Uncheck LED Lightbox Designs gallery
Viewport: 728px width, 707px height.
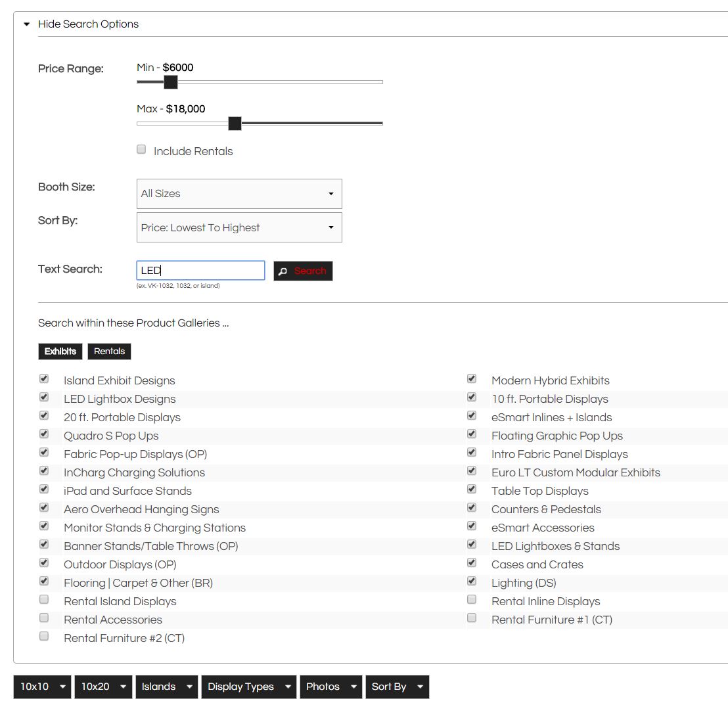[x=44, y=397]
